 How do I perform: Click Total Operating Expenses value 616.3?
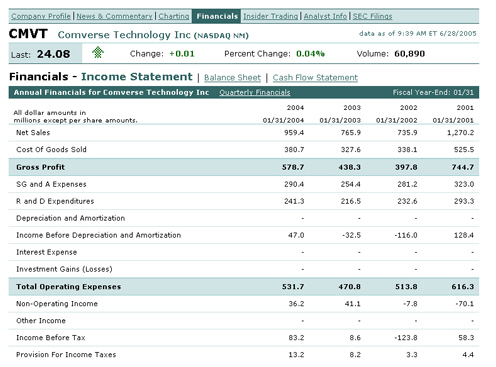(463, 287)
